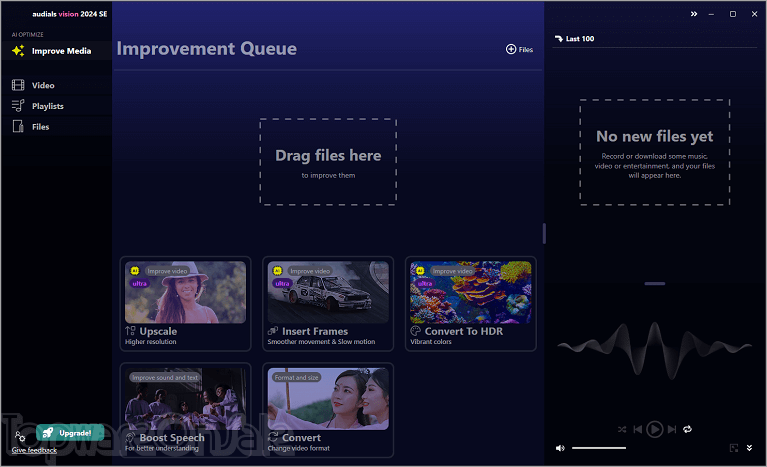
Task: Toggle repeat mode
Action: coord(687,429)
